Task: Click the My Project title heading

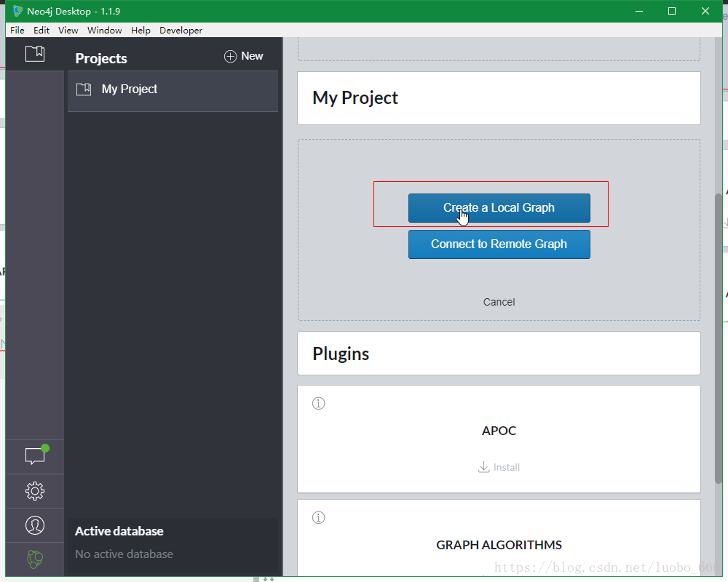Action: pos(355,98)
